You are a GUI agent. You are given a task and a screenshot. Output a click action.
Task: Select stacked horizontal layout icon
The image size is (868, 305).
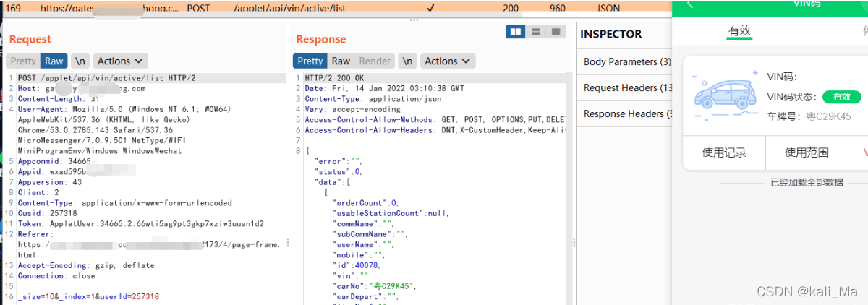pyautogui.click(x=536, y=32)
